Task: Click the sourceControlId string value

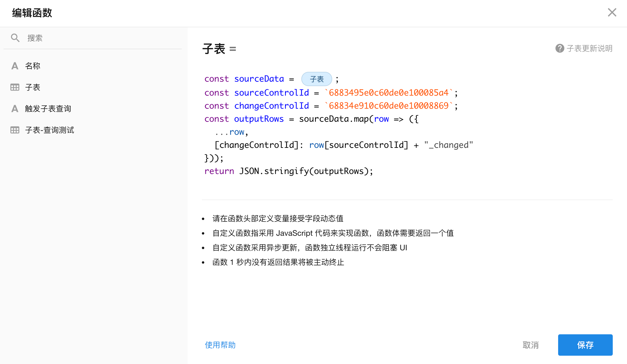Action: point(388,93)
